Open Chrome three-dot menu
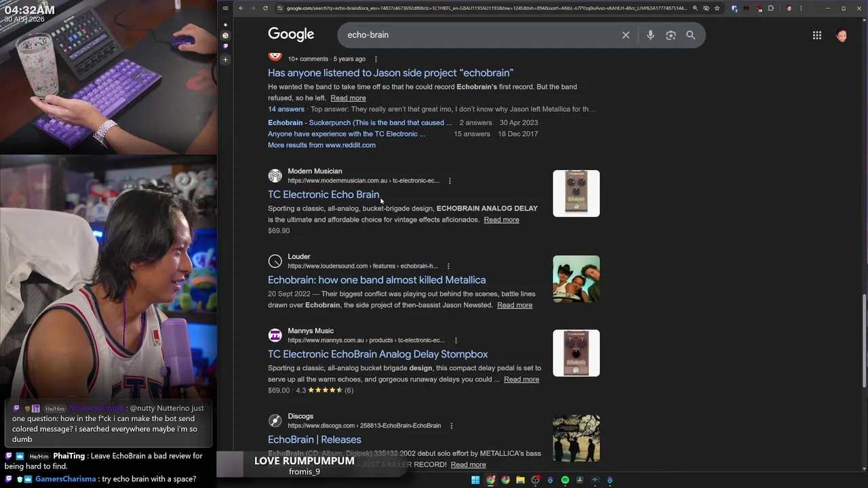The height and width of the screenshot is (488, 868). pos(801,8)
